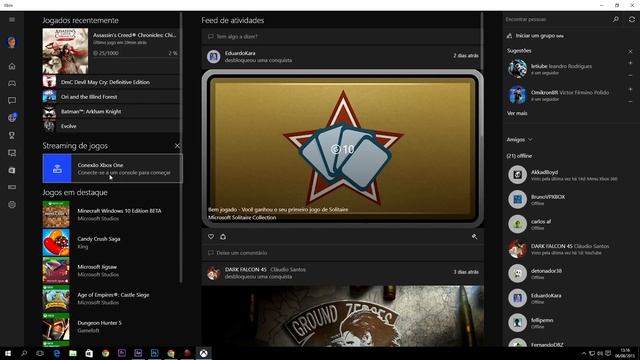Add letiube as friend with plus icon
This screenshot has width=640, height=360.
[630, 63]
